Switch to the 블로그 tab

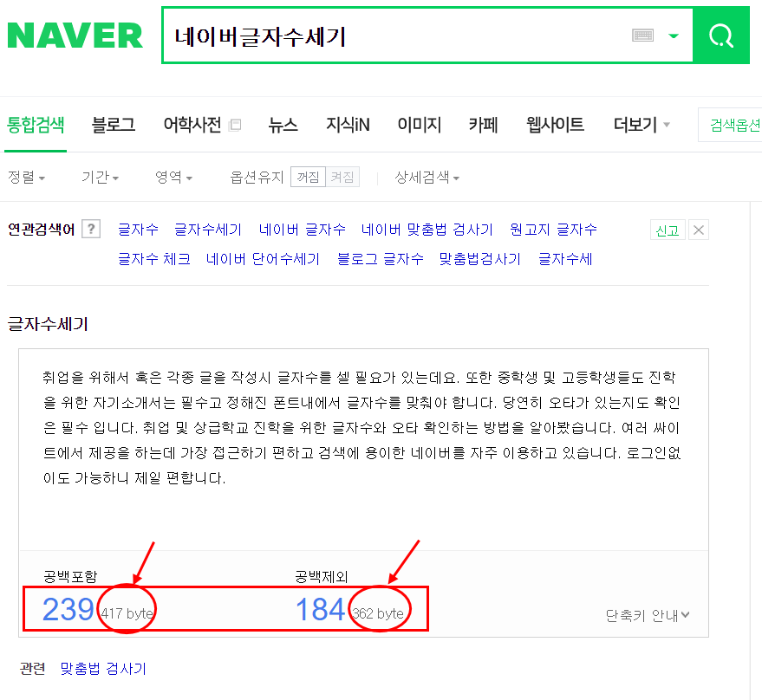pyautogui.click(x=114, y=125)
